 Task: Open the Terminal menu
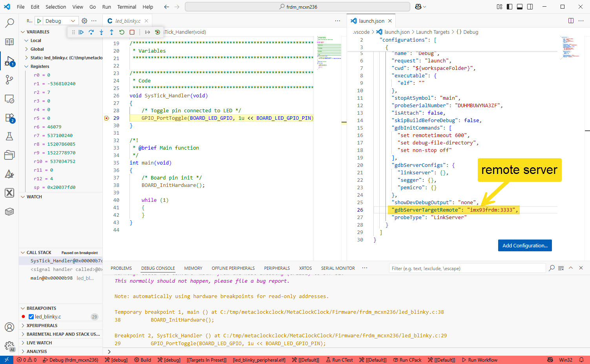[x=126, y=6]
